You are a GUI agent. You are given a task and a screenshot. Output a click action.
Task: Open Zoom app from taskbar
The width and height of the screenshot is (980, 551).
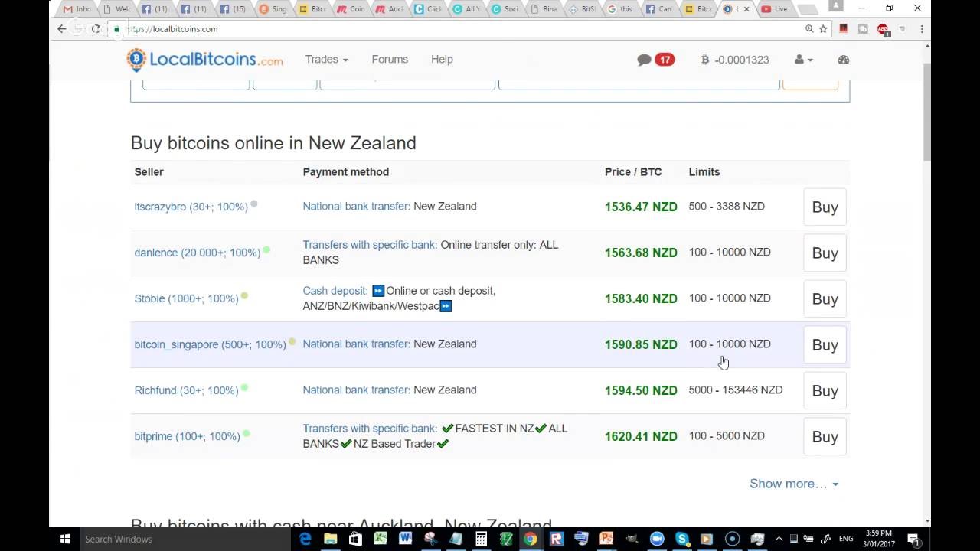point(656,539)
